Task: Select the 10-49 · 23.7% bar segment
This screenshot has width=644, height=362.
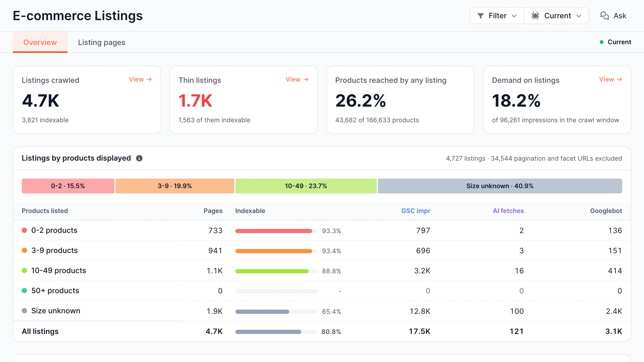Action: point(306,186)
